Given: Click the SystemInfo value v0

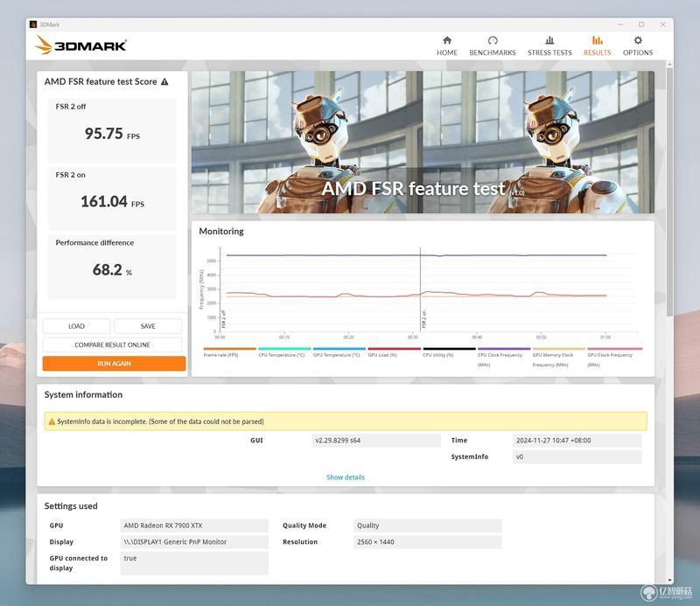Looking at the screenshot, I should pos(577,457).
